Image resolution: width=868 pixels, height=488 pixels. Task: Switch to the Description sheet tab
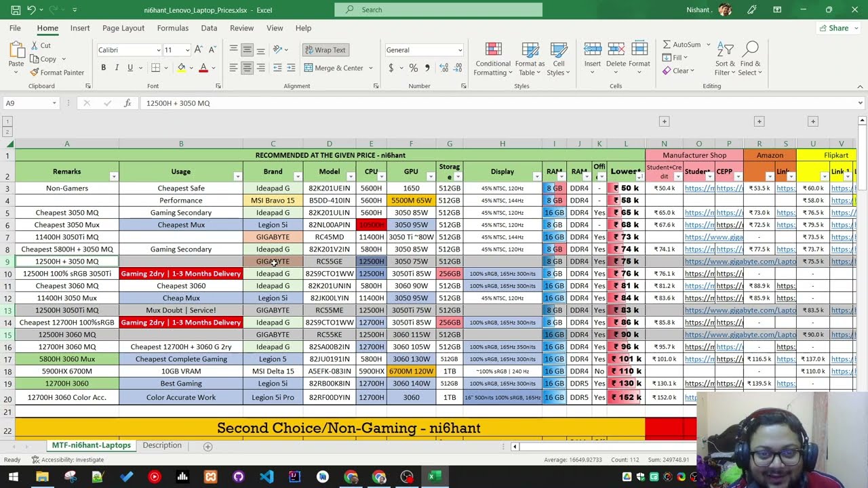click(x=162, y=445)
